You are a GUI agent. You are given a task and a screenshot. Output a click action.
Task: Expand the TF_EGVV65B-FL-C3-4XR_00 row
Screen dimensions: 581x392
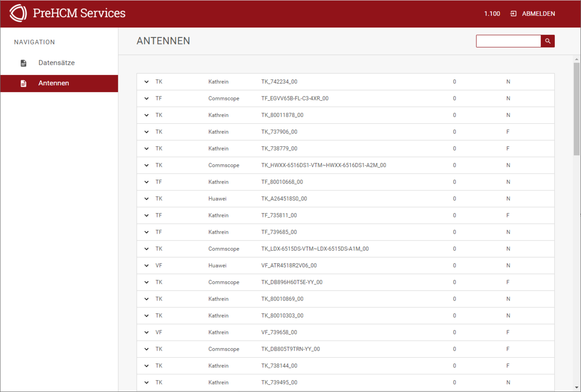[x=146, y=98]
